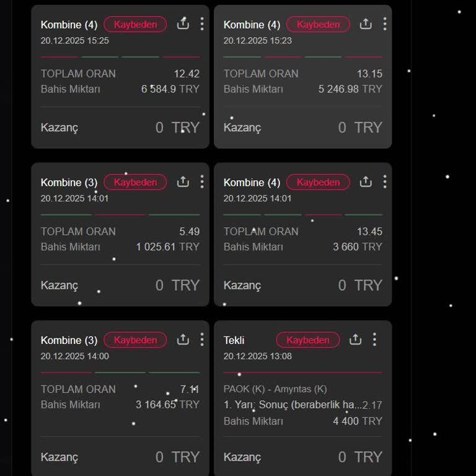The height and width of the screenshot is (476, 476).
Task: Click Kaybeden badge on 15:23 bet
Action: (x=318, y=24)
